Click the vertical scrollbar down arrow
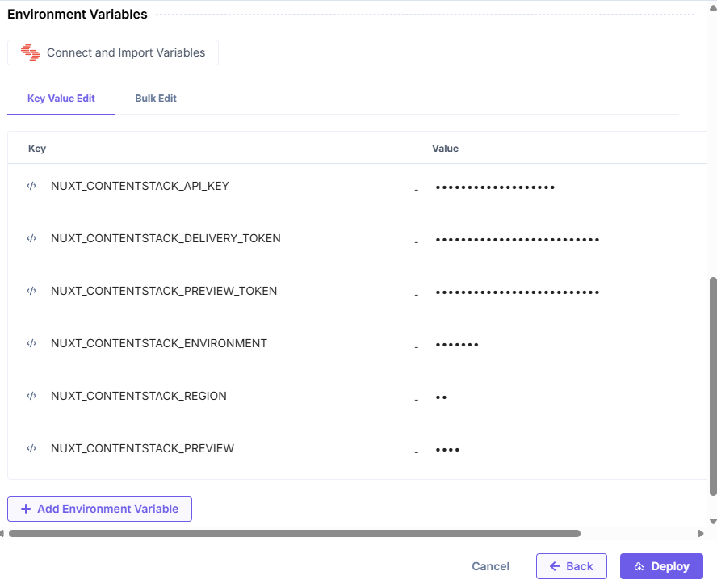 point(713,522)
